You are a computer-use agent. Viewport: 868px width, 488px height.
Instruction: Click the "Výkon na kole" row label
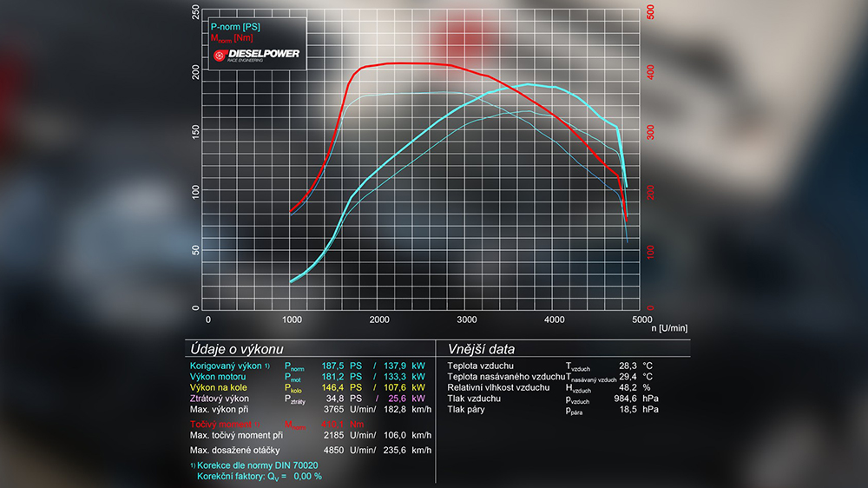[x=218, y=388]
